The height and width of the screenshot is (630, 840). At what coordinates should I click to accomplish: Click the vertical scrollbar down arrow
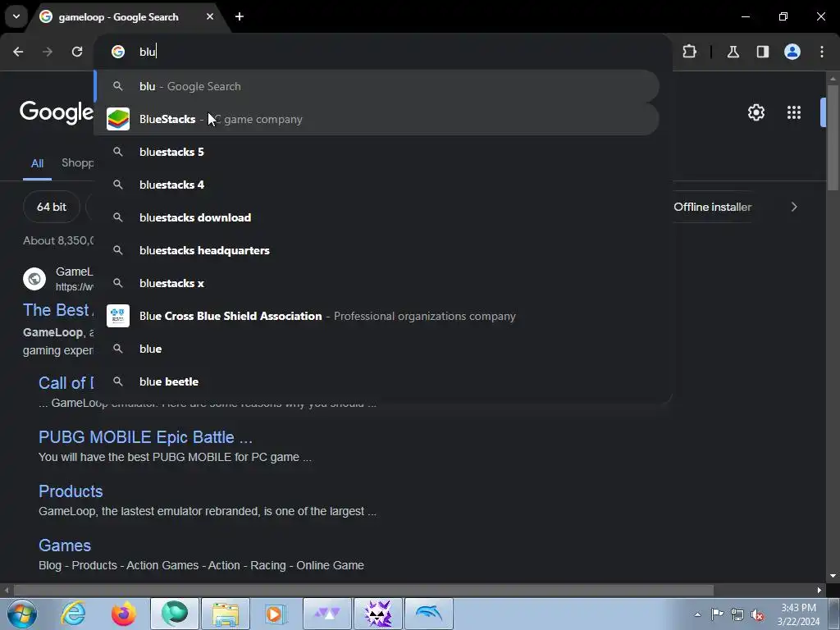tap(833, 576)
